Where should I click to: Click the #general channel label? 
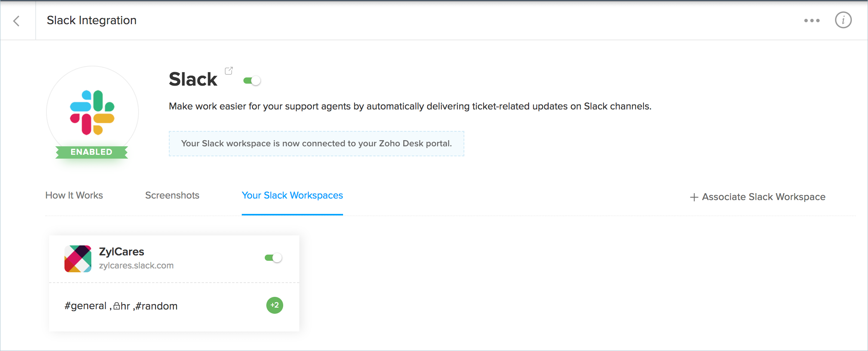pos(86,306)
